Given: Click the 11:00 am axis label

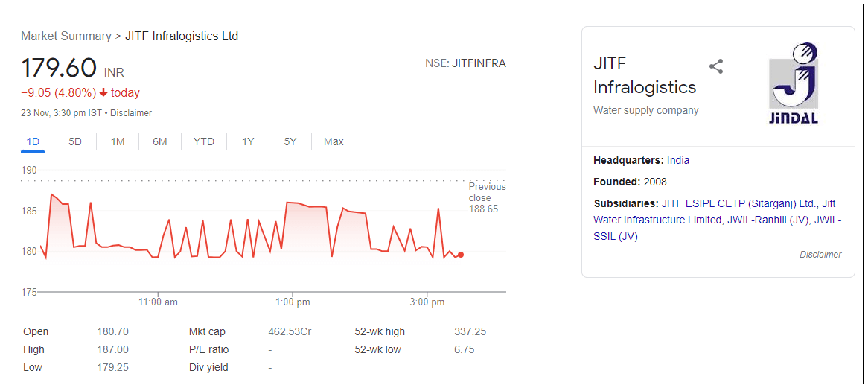Looking at the screenshot, I should [159, 302].
